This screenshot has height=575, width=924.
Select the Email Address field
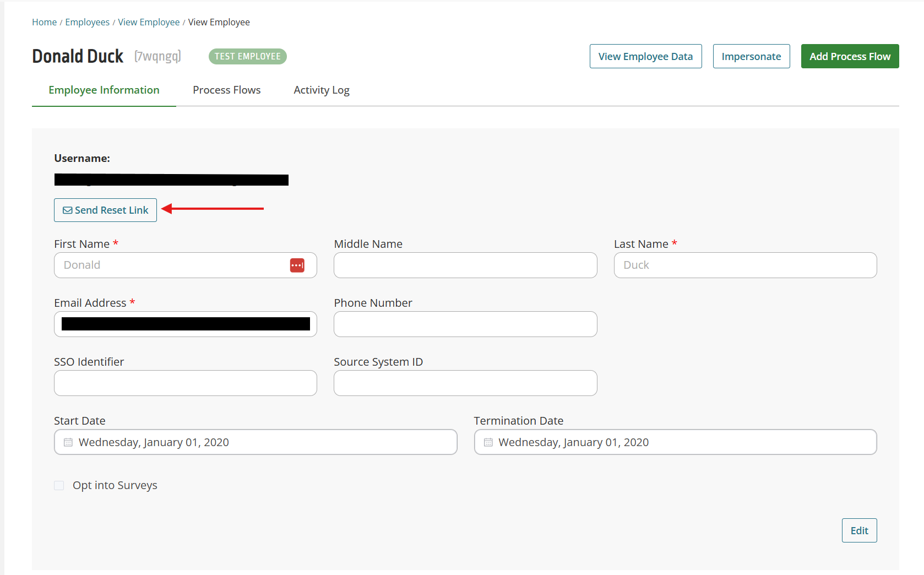(186, 324)
